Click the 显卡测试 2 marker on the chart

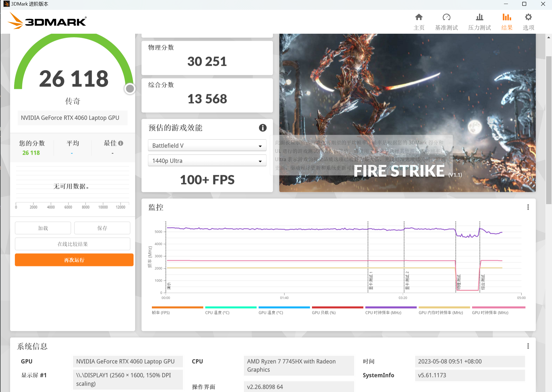[407, 280]
